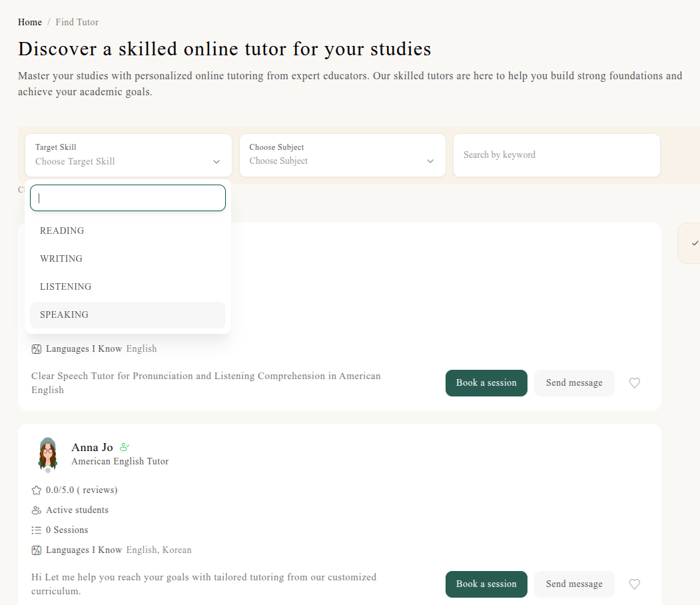Click the green tutor badge icon near Anna Jo's name
This screenshot has height=605, width=700.
125,447
